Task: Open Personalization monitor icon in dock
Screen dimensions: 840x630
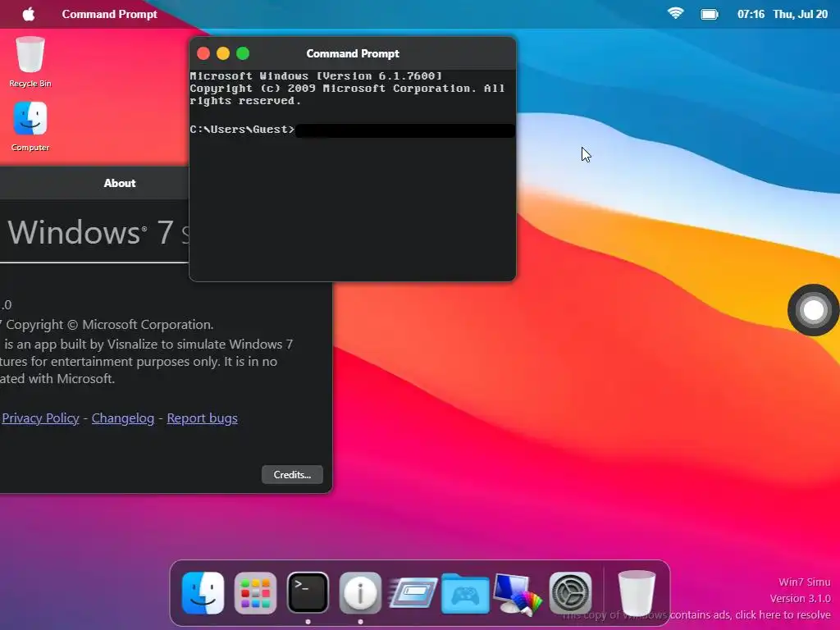Action: 517,593
